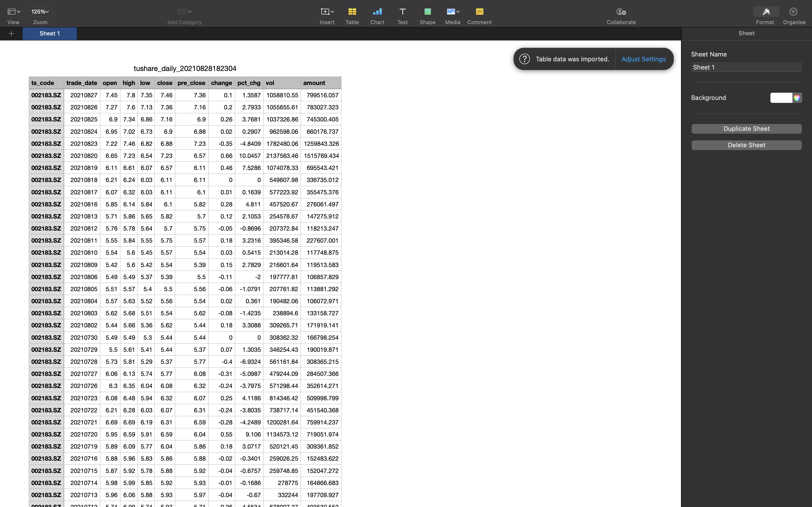812x507 pixels.
Task: Duplicate the current sheet
Action: click(x=746, y=128)
